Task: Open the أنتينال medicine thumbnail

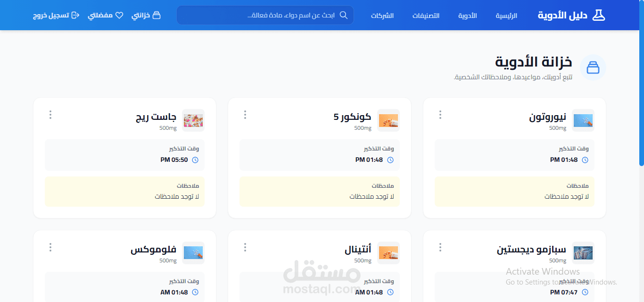Action: click(x=388, y=253)
